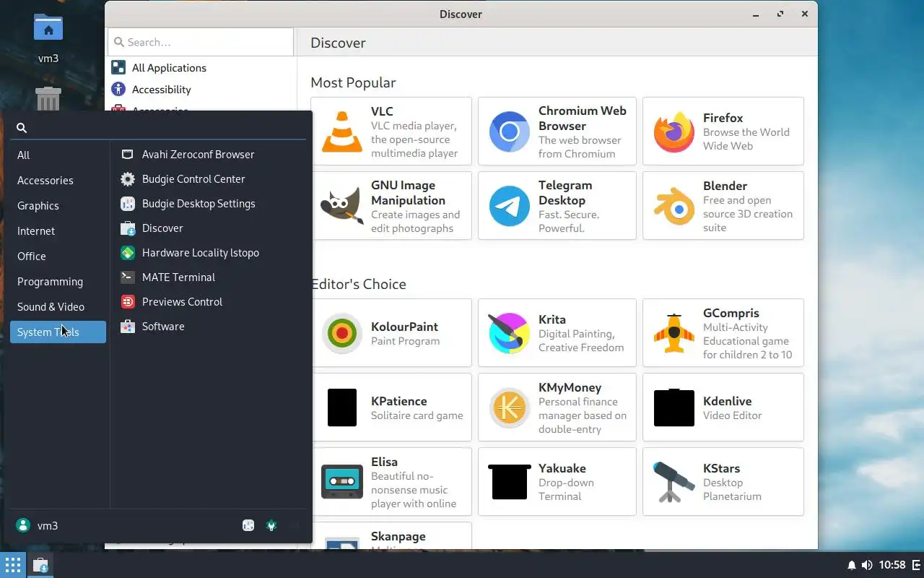
Task: Click the Discover Search box
Action: 201,42
